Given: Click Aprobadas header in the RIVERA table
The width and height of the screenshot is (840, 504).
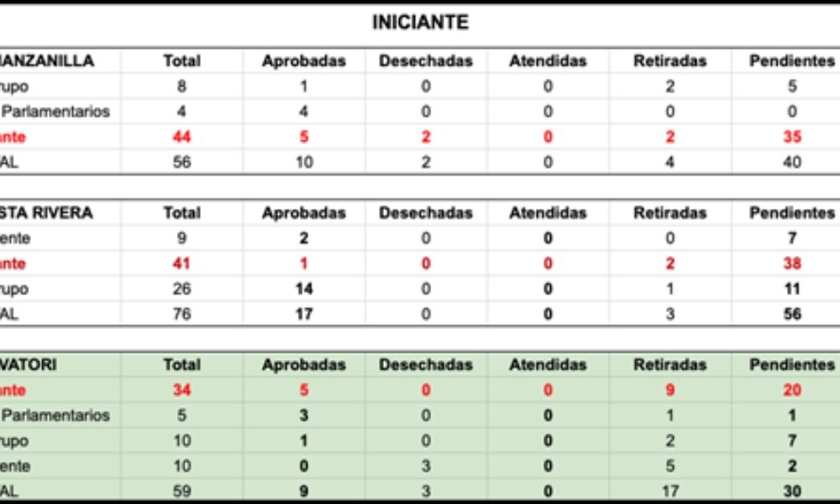Looking at the screenshot, I should (x=304, y=213).
